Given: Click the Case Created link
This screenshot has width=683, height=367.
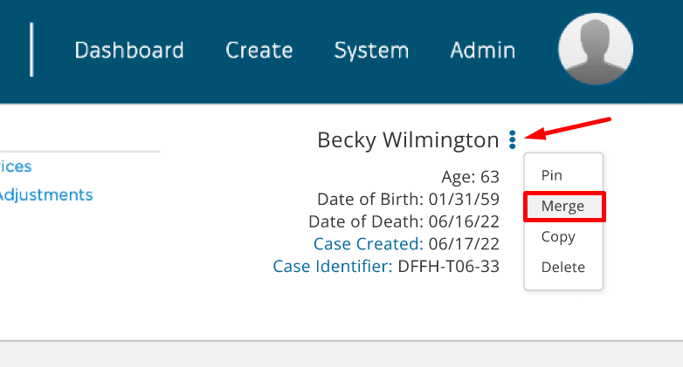Looking at the screenshot, I should 368,244.
